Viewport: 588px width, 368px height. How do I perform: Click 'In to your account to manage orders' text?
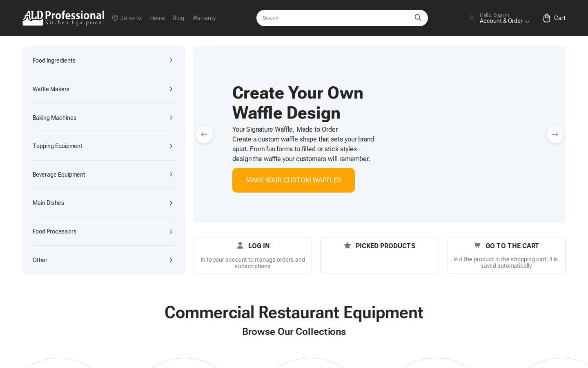pos(253,263)
